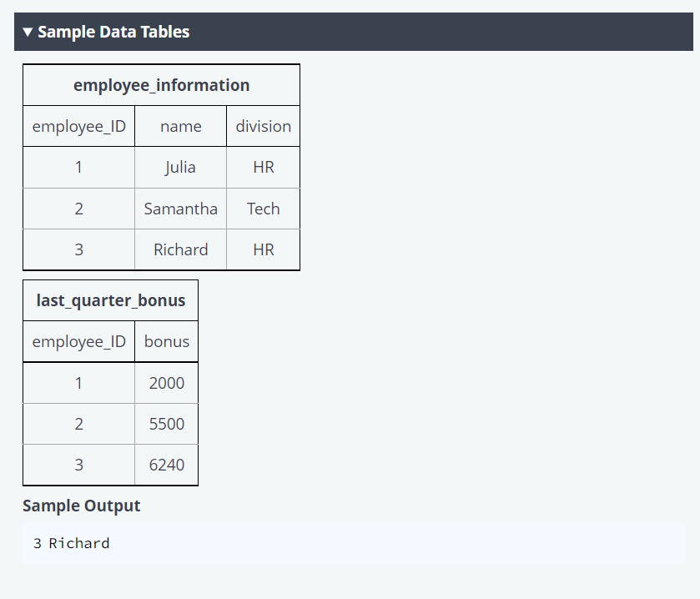Select the 5500 bonus cell
The height and width of the screenshot is (599, 700).
(167, 424)
